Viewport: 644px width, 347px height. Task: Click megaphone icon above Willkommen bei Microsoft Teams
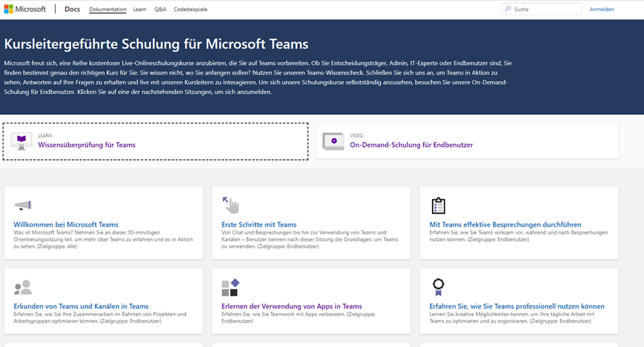23,205
